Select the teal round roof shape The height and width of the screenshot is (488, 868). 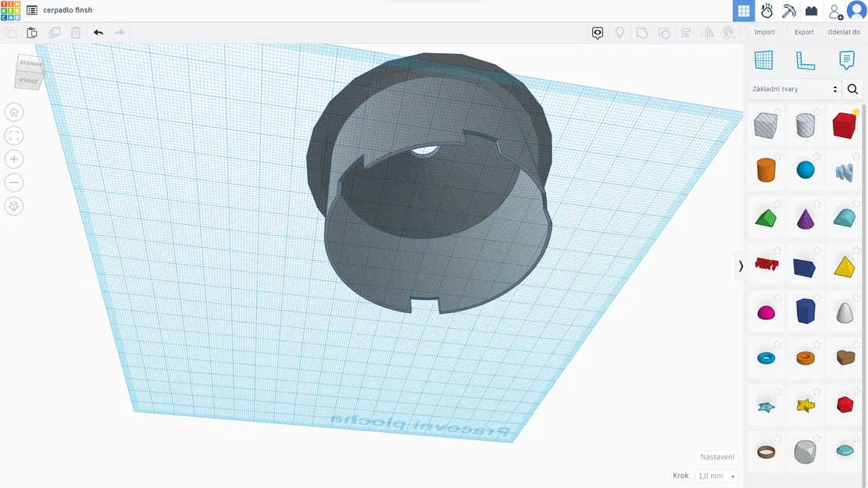pyautogui.click(x=845, y=219)
